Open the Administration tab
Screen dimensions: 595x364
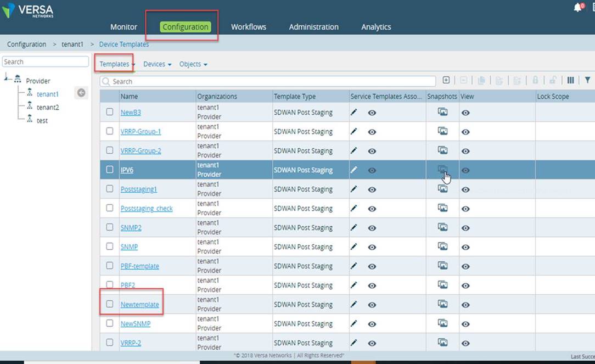pyautogui.click(x=313, y=27)
